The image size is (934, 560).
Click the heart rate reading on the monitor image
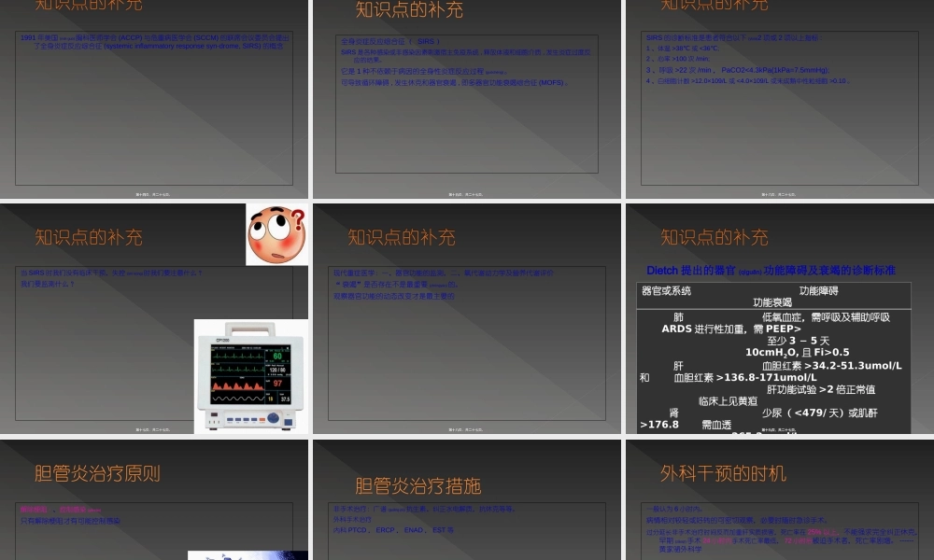point(277,356)
